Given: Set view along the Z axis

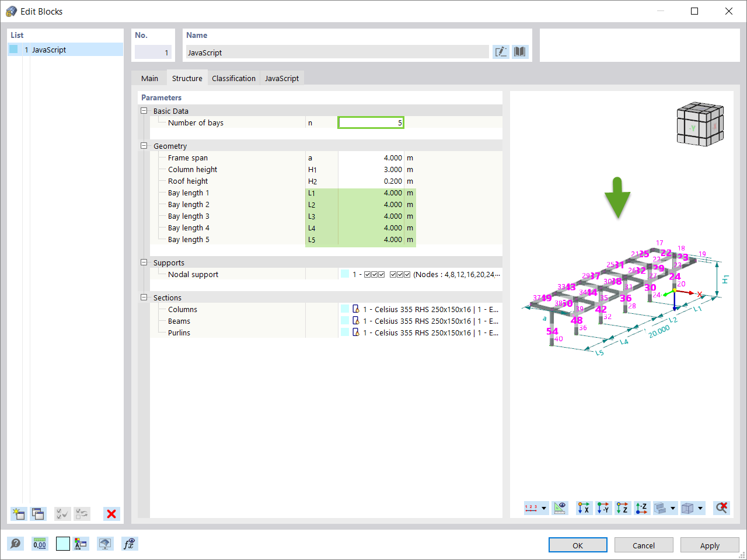Looking at the screenshot, I should [623, 508].
